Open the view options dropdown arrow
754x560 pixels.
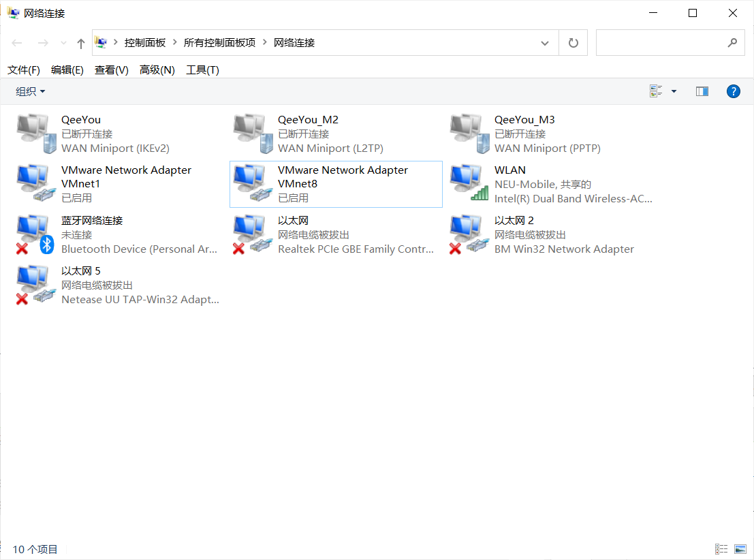click(x=674, y=91)
